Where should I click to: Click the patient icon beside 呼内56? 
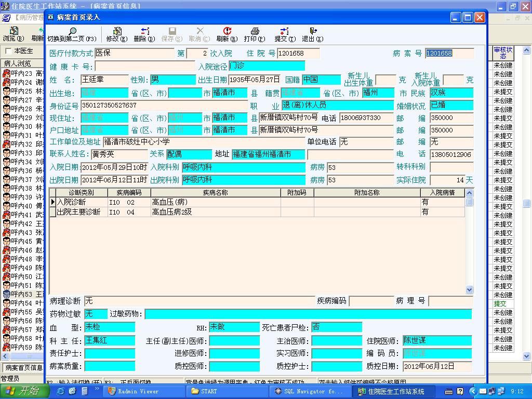(x=6, y=320)
